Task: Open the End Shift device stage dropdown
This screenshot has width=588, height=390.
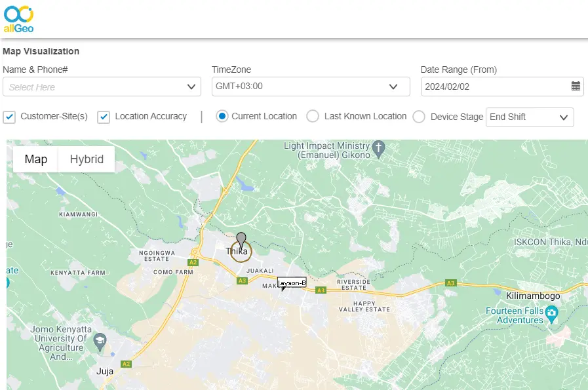Action: [530, 117]
